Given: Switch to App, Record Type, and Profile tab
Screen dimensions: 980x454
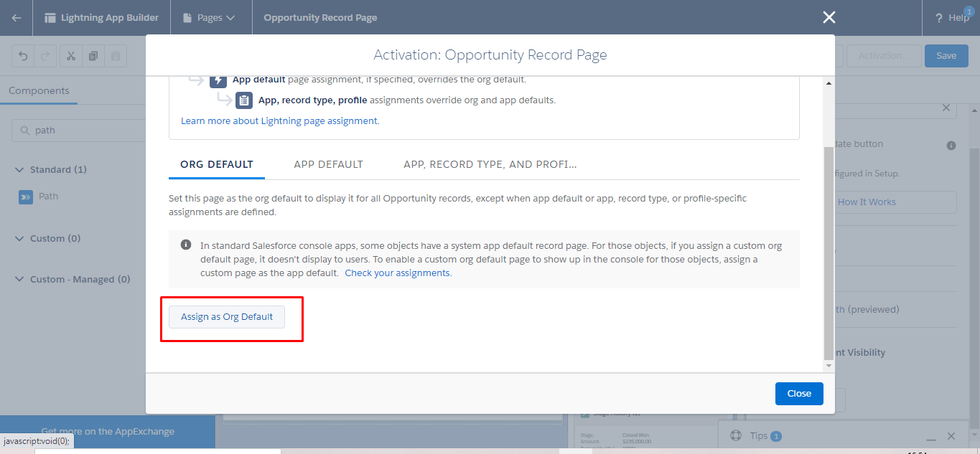Looking at the screenshot, I should click(490, 164).
